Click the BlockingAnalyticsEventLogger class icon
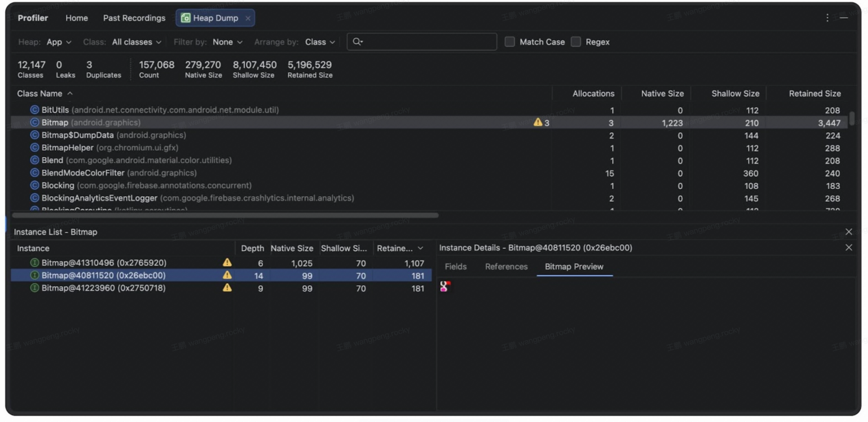The height and width of the screenshot is (422, 868). (34, 198)
